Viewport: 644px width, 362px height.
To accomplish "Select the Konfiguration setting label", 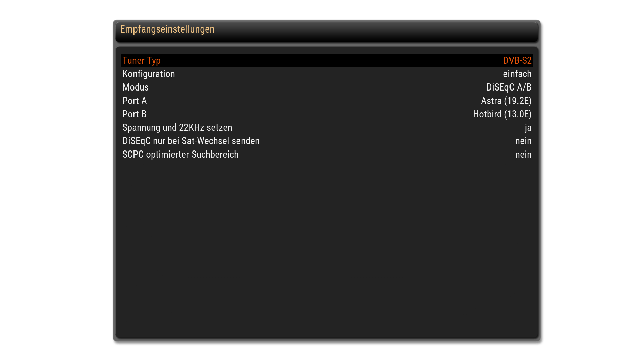I will [149, 74].
